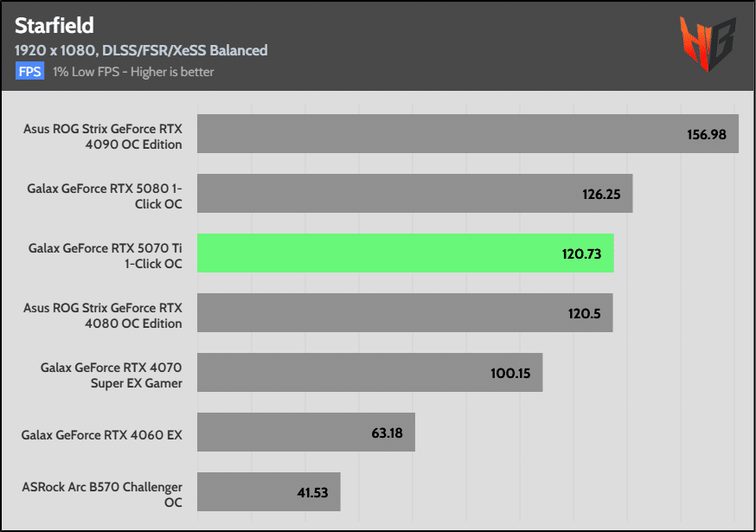The height and width of the screenshot is (532, 756).
Task: Select the 1920 x 1080 DLSS/FSR/XeSS Balanced subtitle
Action: (x=141, y=50)
